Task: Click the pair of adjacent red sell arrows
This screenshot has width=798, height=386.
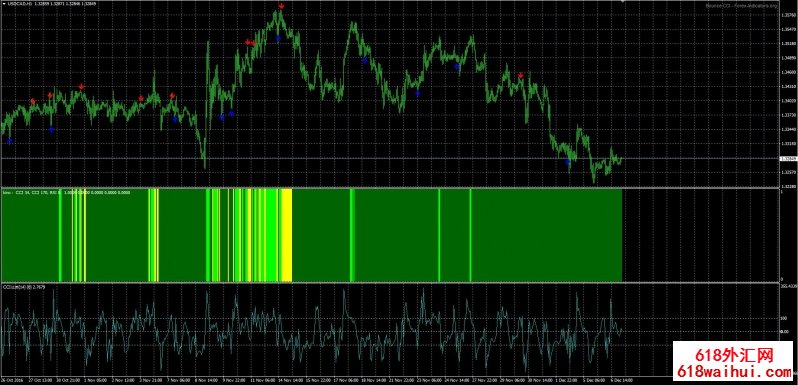Action: tap(250, 43)
